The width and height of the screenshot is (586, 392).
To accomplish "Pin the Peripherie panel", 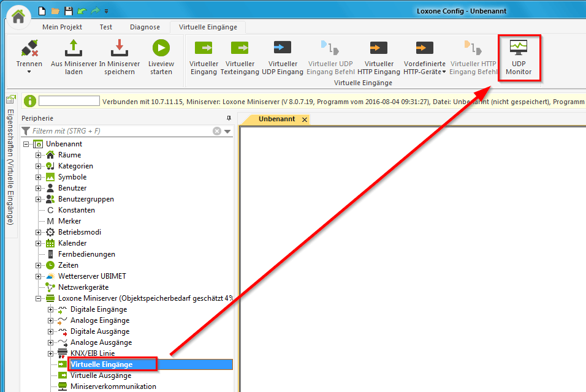I will pos(229,118).
